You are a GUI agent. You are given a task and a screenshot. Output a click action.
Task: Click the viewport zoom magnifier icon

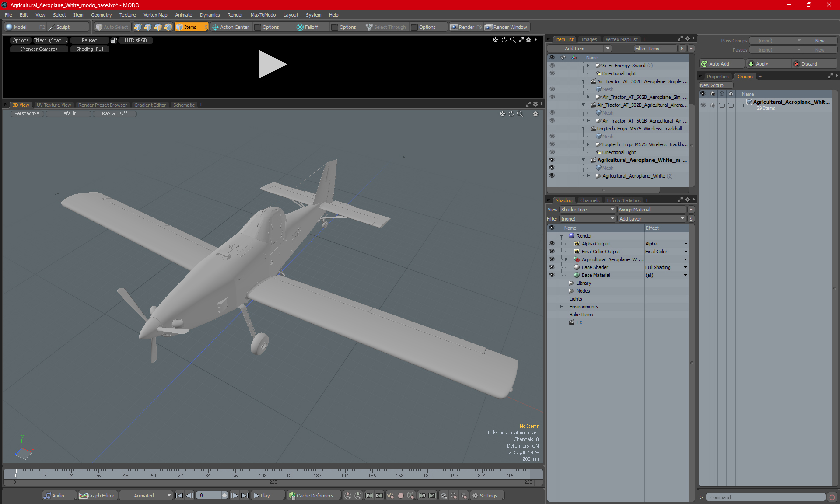[520, 114]
